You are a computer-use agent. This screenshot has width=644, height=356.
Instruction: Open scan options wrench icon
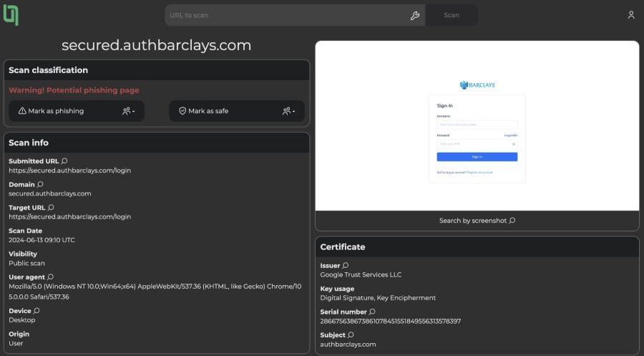(x=415, y=16)
